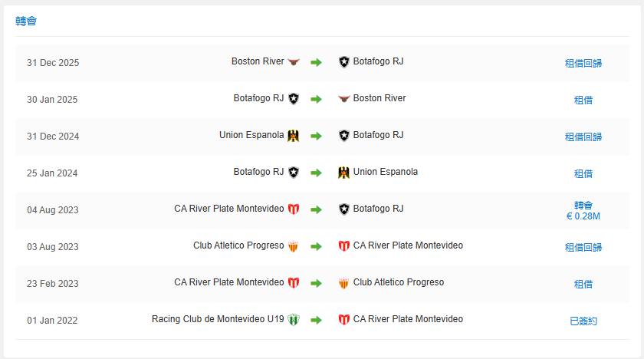
Task: Open Union Espanola destination link in 25 Jan 2024 row
Action: click(385, 172)
